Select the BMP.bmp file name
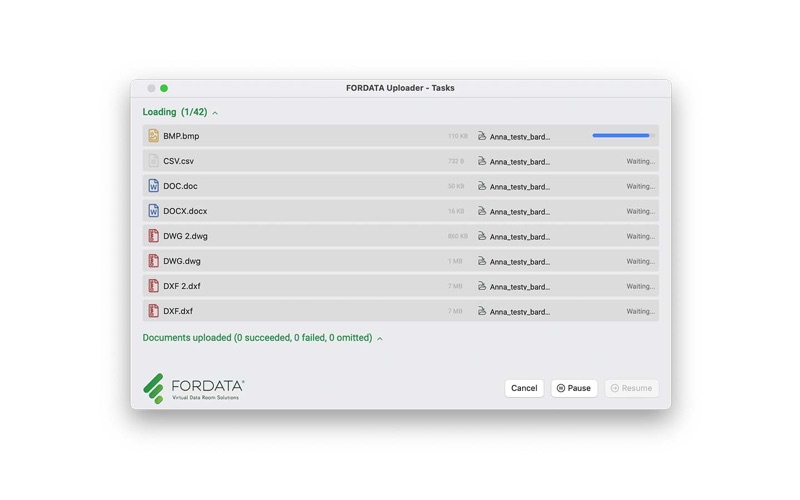 click(x=181, y=136)
